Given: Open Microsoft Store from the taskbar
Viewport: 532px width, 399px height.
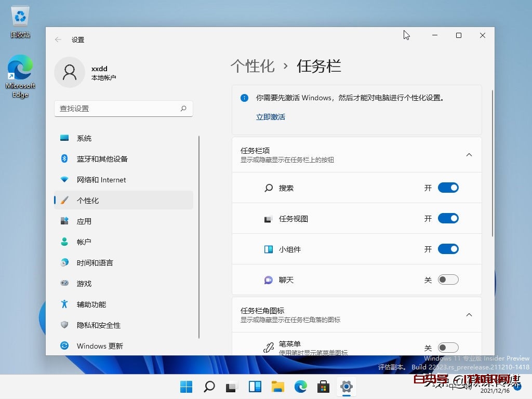Looking at the screenshot, I should click(323, 387).
